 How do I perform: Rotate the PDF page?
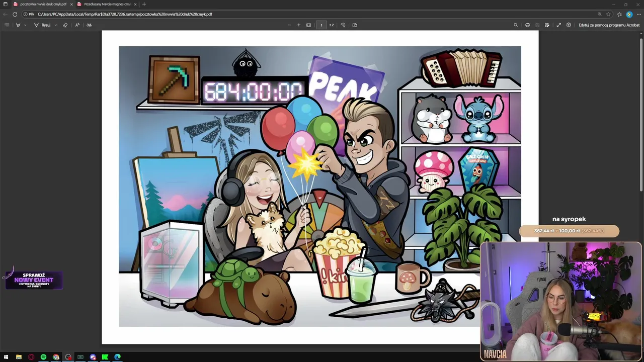[343, 25]
